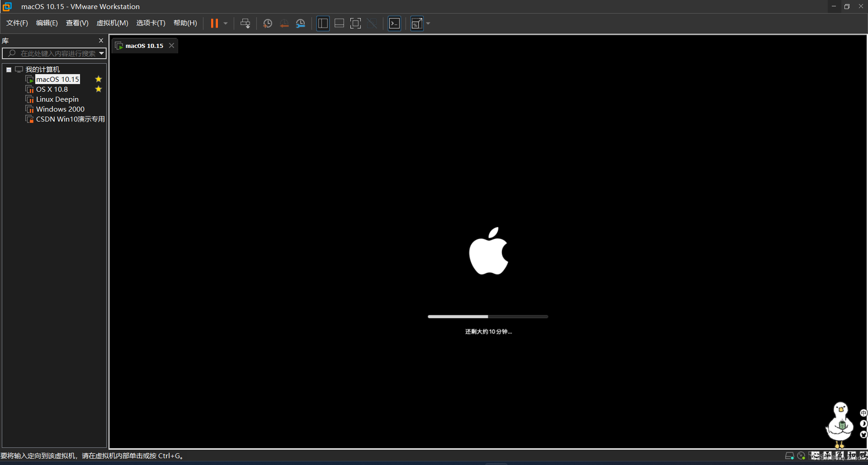Select OS X 10.8 in the library
This screenshot has width=868, height=465.
click(x=52, y=89)
